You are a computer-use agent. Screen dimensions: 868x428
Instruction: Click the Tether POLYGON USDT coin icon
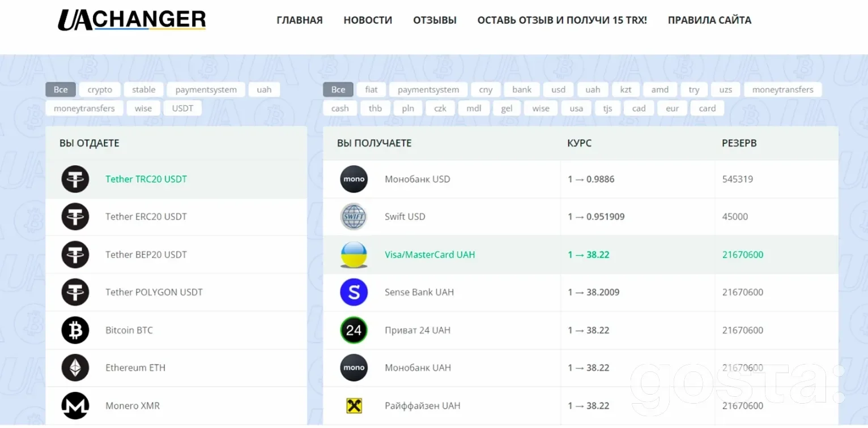pyautogui.click(x=75, y=292)
